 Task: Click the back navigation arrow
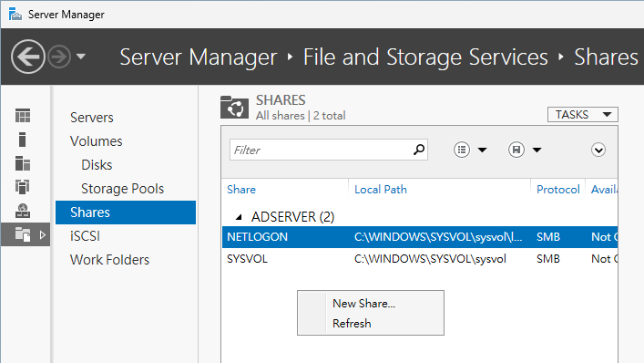point(28,57)
